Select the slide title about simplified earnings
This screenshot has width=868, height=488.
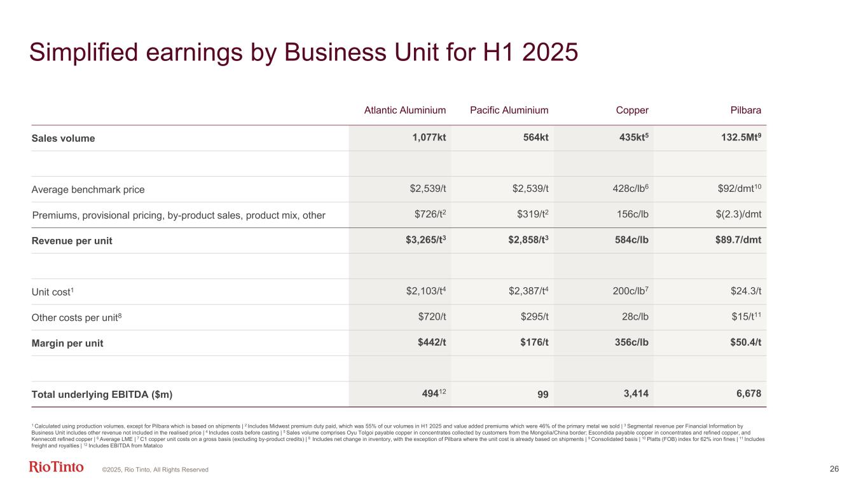coord(303,53)
